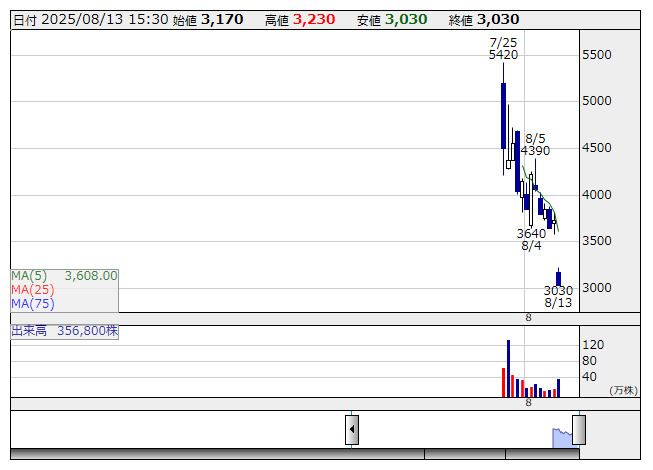653x470 pixels.
Task: Click the blue mini-chart preview in range bar
Action: pos(562,438)
